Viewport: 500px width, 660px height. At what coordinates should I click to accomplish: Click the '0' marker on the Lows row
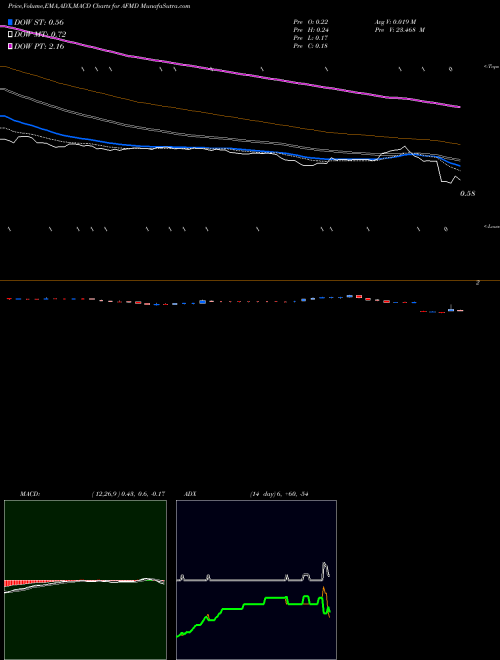click(446, 229)
